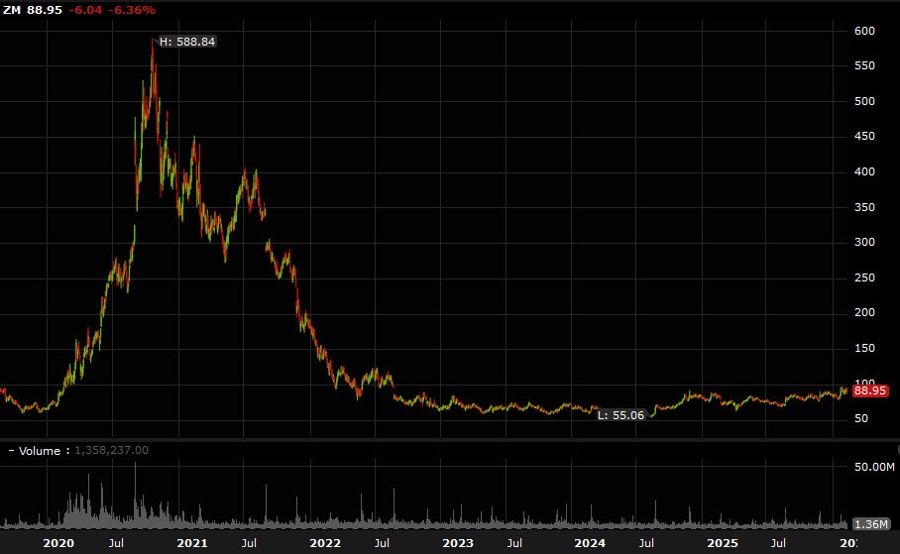Click the 450 price level on axis

pyautogui.click(x=865, y=136)
